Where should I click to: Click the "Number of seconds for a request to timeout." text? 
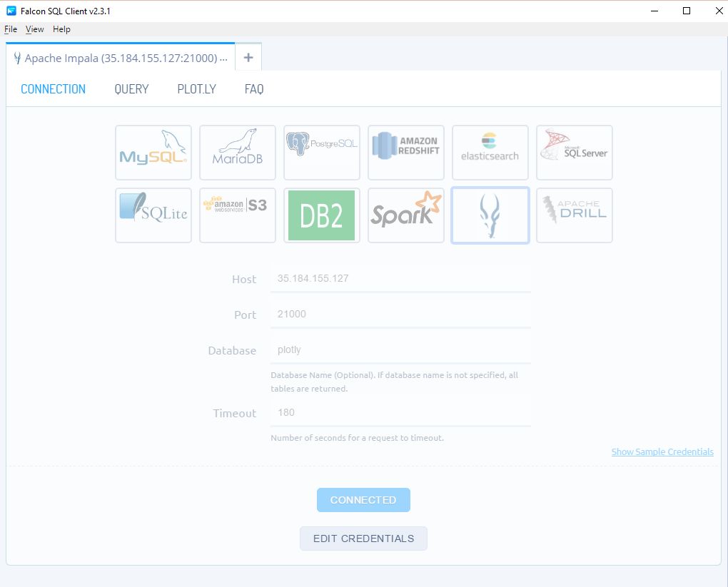click(x=357, y=438)
